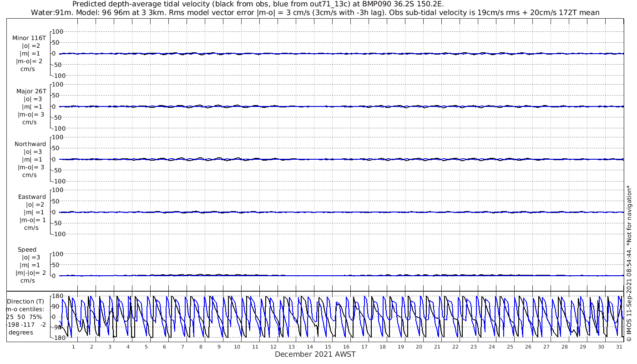Click the 180 tick label on Direction axis
Viewport: 637px width, 364px height.
click(x=57, y=296)
